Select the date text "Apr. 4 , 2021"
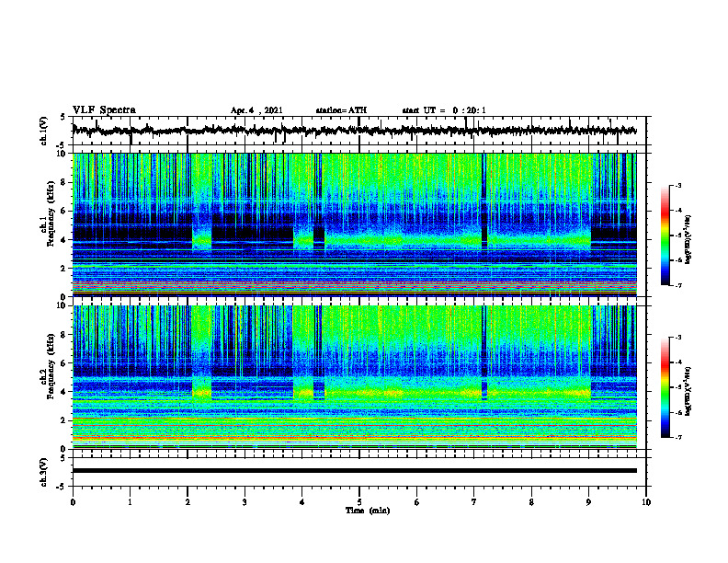This screenshot has width=728, height=563. (x=256, y=110)
